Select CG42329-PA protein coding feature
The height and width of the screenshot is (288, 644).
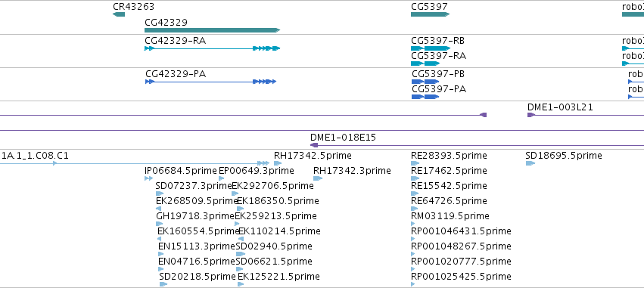tap(210, 82)
